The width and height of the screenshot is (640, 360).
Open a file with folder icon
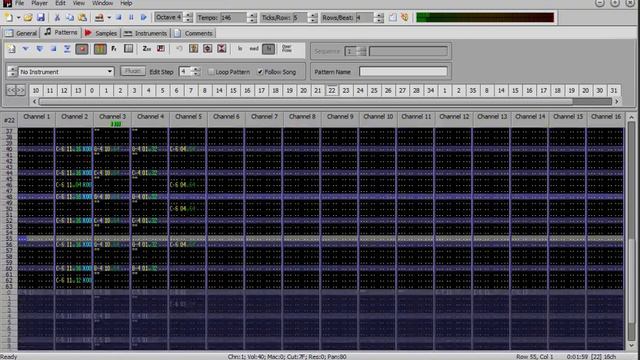28,18
